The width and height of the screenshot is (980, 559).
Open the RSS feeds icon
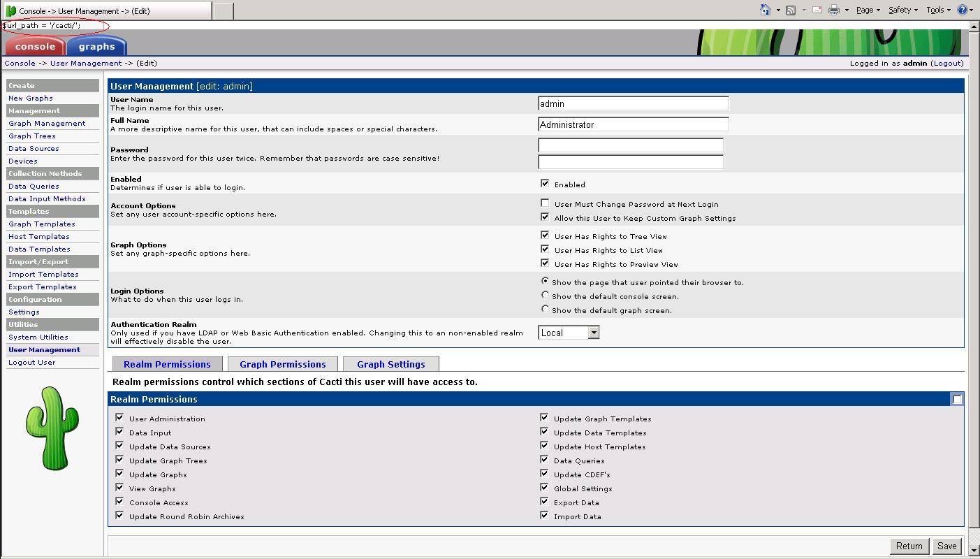[x=791, y=10]
